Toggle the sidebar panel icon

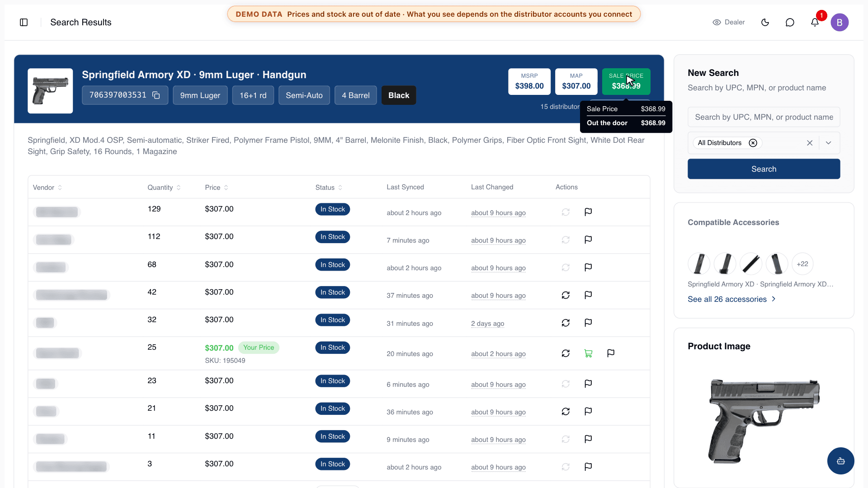(x=24, y=22)
